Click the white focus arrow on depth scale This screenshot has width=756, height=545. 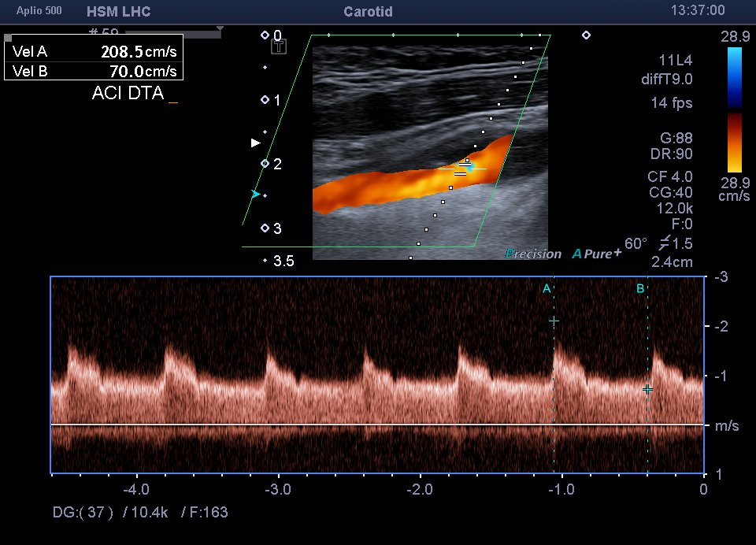pos(256,143)
